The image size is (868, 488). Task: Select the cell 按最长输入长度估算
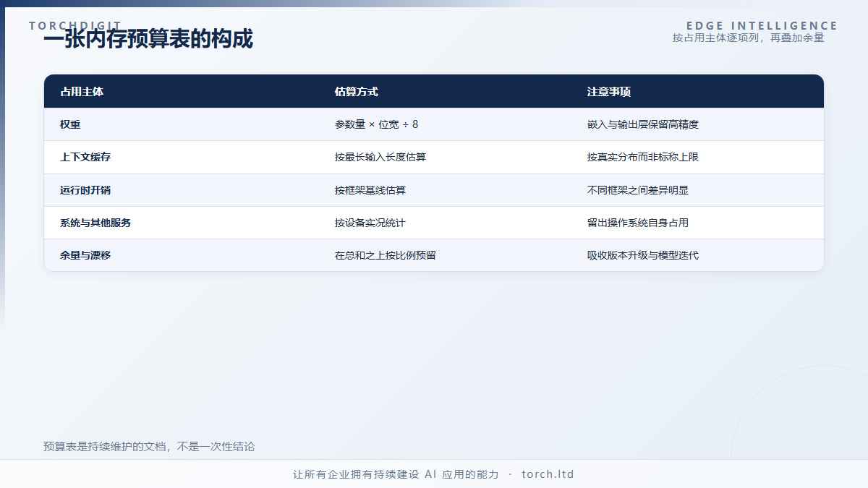380,157
